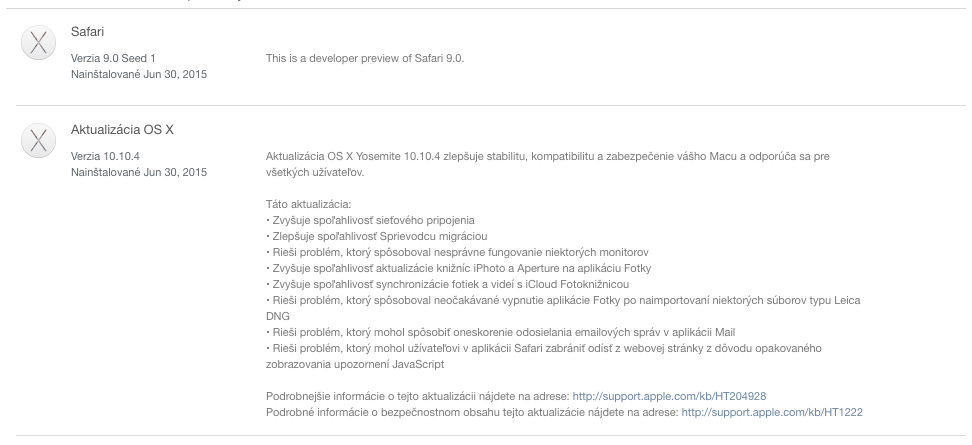
Task: Click the Aktualizácia OS X update icon
Action: click(37, 141)
